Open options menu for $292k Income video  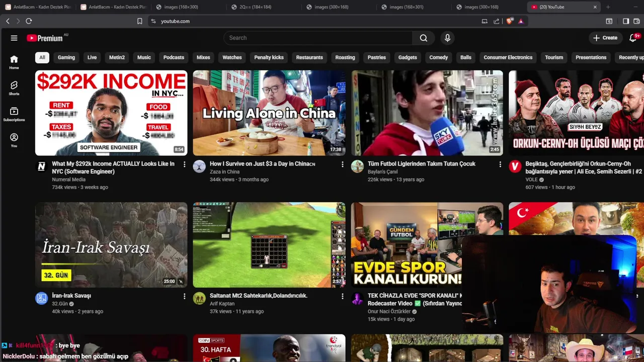[x=184, y=164]
